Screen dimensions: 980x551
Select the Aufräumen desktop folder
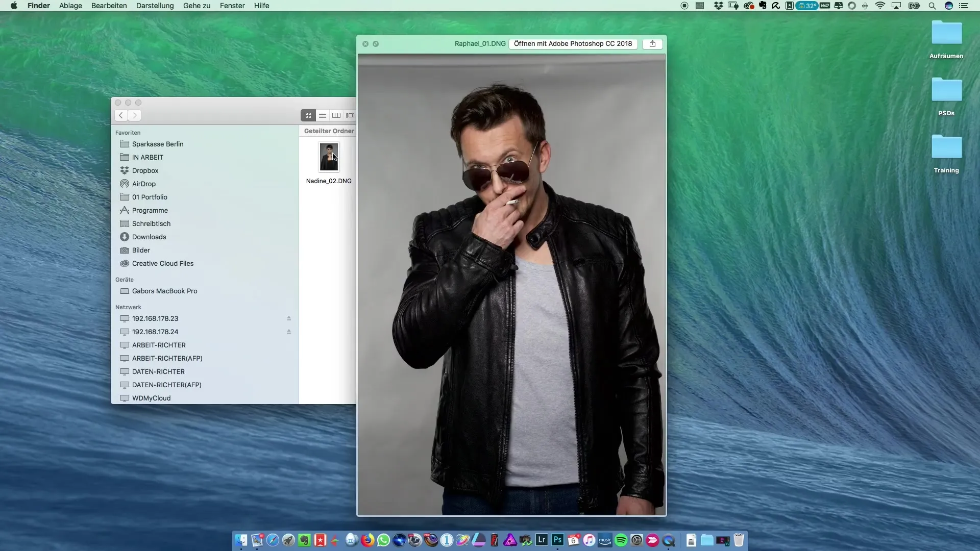946,33
